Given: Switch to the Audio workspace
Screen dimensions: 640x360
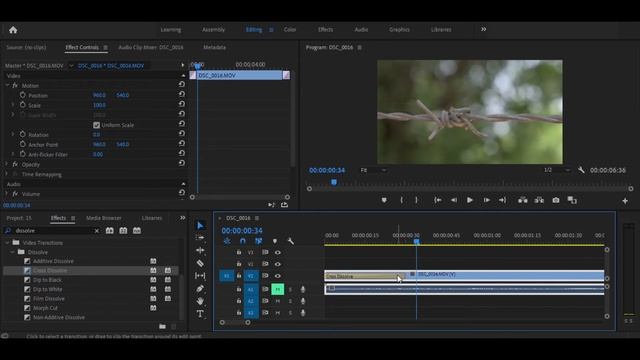Looking at the screenshot, I should pyautogui.click(x=361, y=29).
